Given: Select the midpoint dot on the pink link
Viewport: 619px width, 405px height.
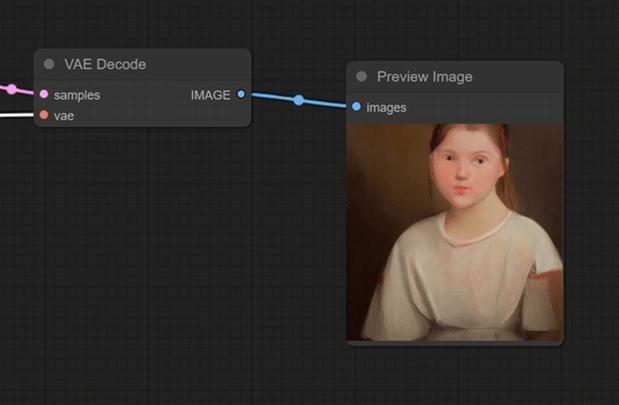Looking at the screenshot, I should coord(11,90).
